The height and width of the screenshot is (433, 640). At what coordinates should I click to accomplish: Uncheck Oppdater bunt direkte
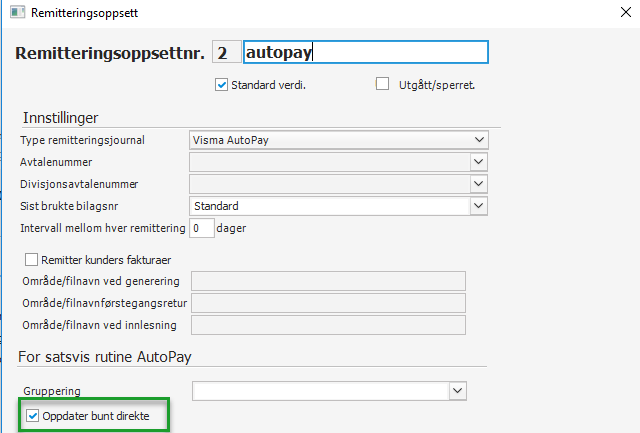33,415
